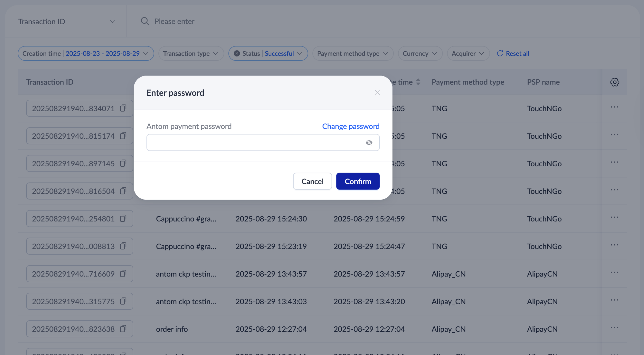Copy transaction ID ending in 716609
The width and height of the screenshot is (644, 355).
(x=123, y=274)
